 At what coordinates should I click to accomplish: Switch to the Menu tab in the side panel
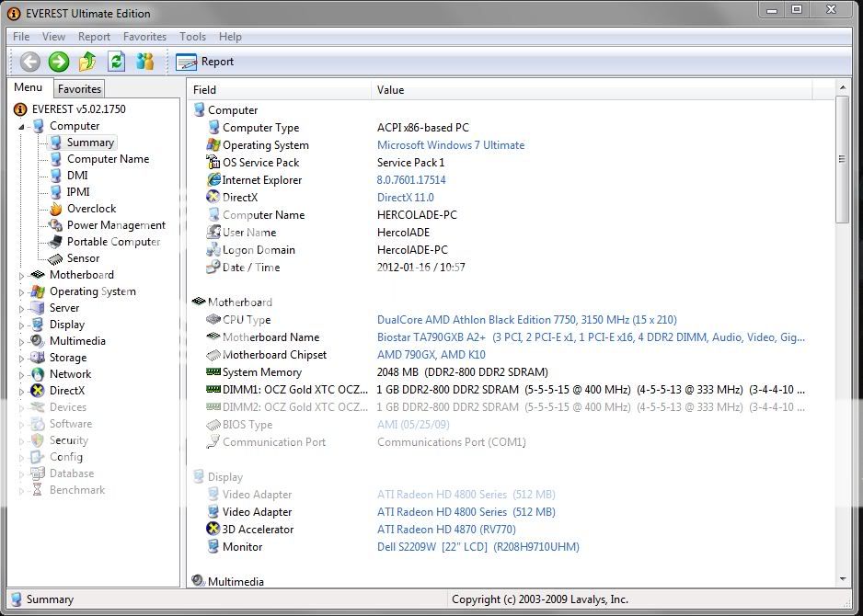point(29,87)
